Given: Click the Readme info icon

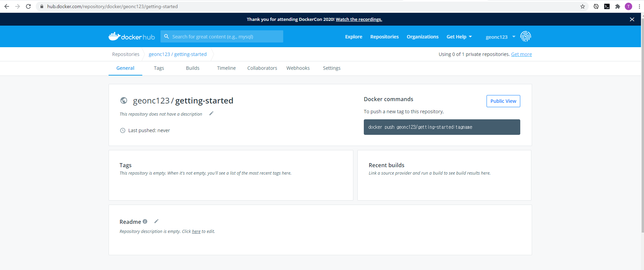Looking at the screenshot, I should click(145, 221).
